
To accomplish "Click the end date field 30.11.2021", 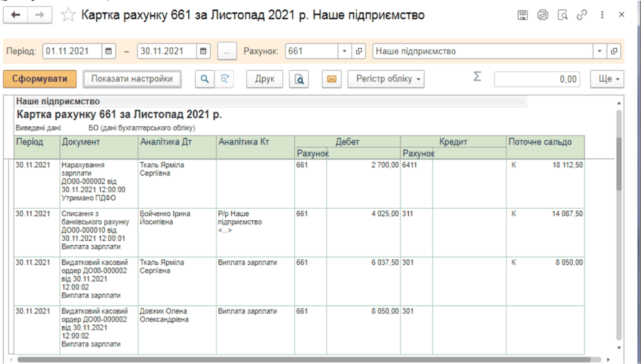I will click(167, 51).
